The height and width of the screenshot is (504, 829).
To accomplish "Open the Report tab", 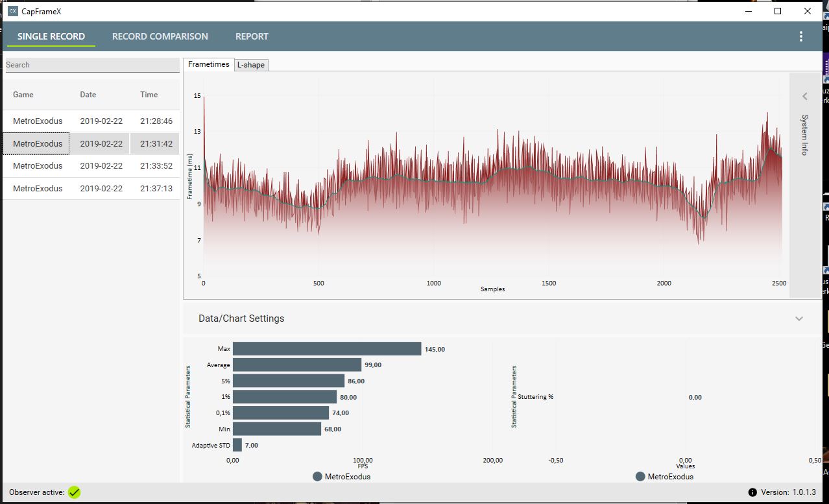I will 252,36.
